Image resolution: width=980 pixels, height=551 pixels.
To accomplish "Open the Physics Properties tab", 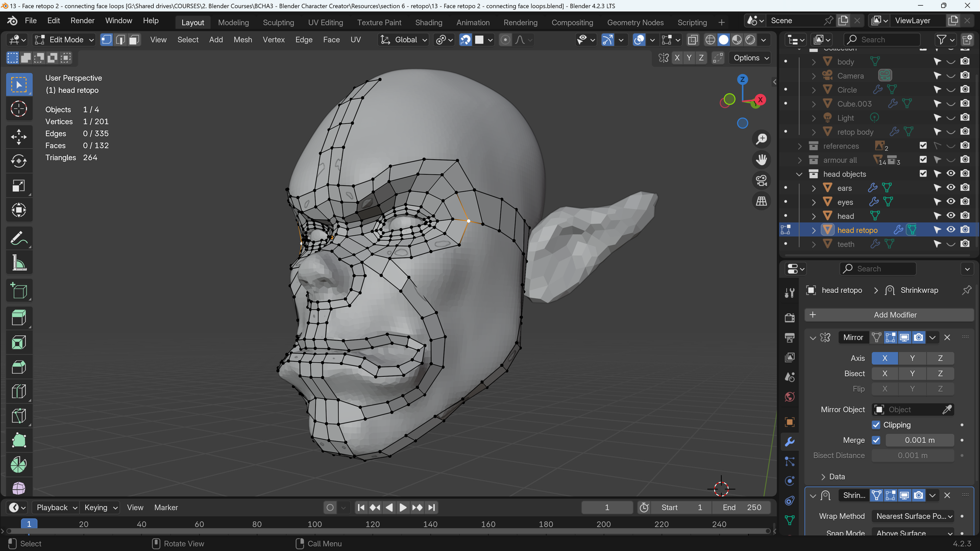I will pos(789,481).
